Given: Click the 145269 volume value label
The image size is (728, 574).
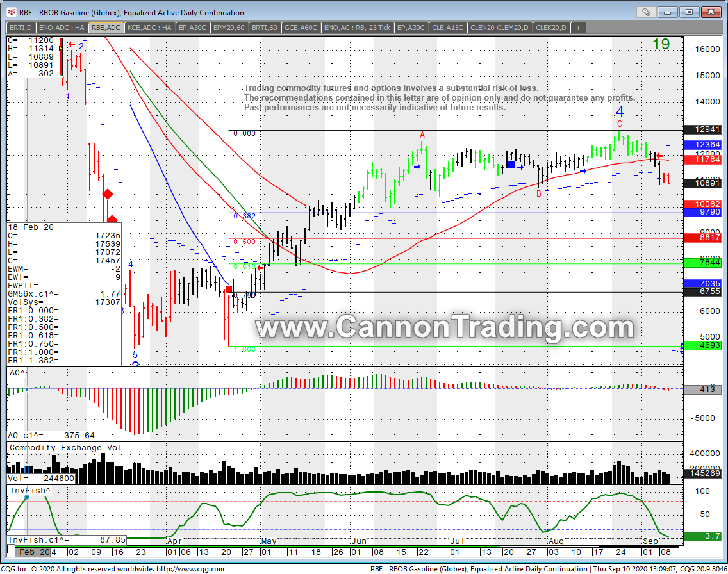Looking at the screenshot, I should 702,473.
